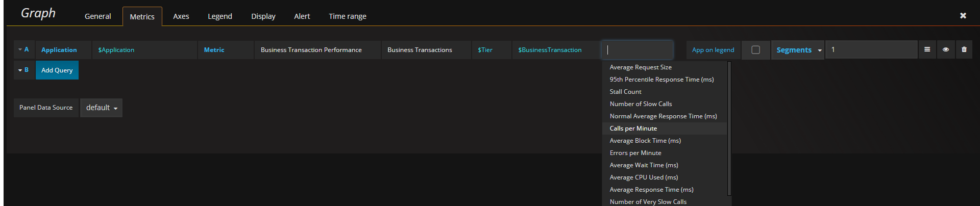Click the Add Query button

[57, 70]
